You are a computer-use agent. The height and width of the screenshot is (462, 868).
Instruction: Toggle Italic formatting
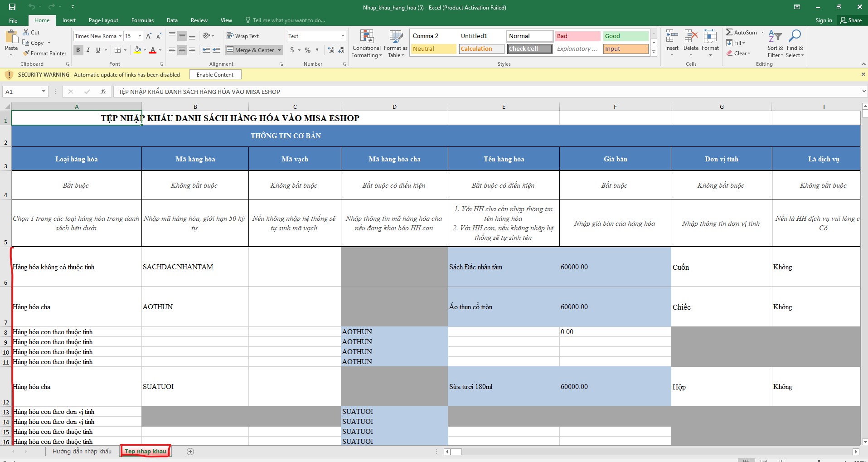[88, 50]
